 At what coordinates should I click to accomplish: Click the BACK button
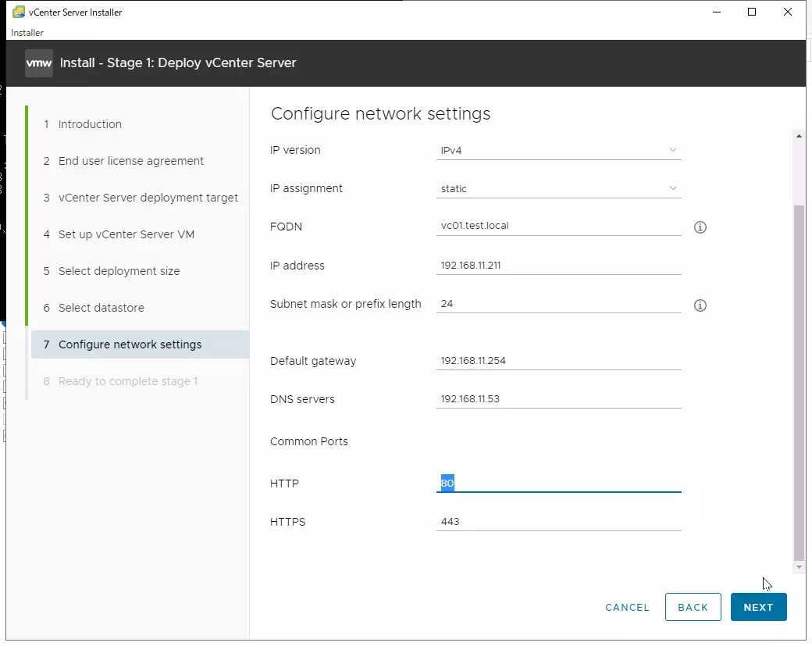pyautogui.click(x=693, y=607)
